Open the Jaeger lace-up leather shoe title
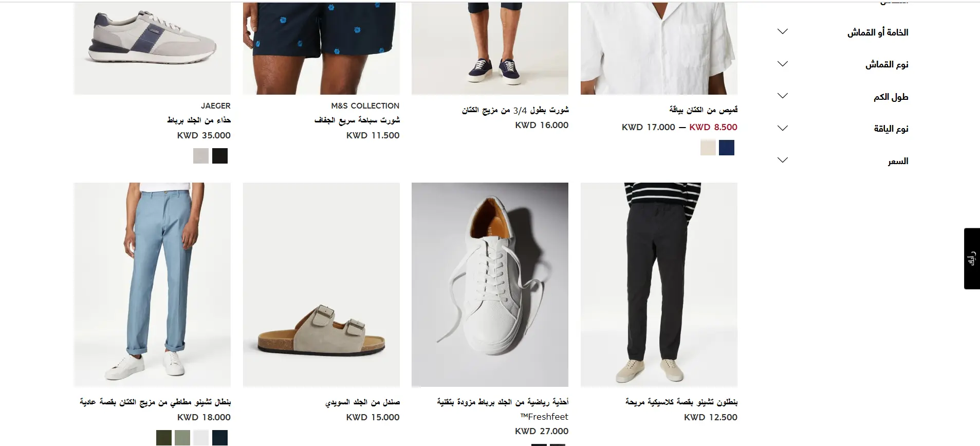The height and width of the screenshot is (446, 980). pyautogui.click(x=199, y=120)
